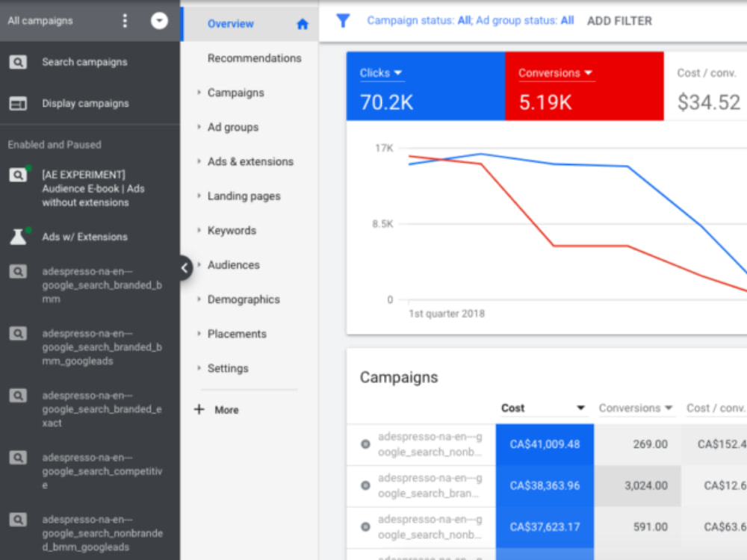Open the Demographics section
The image size is (747, 560).
pyautogui.click(x=244, y=299)
